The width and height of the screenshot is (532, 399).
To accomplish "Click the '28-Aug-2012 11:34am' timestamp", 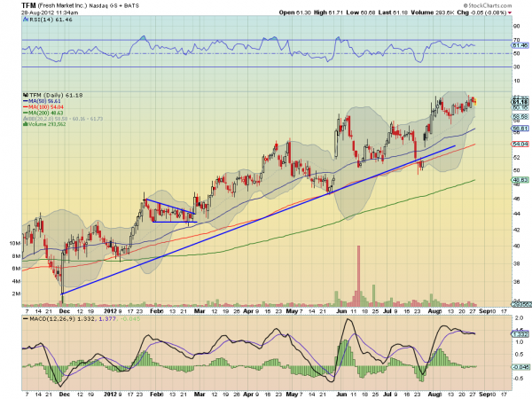I will coord(50,12).
